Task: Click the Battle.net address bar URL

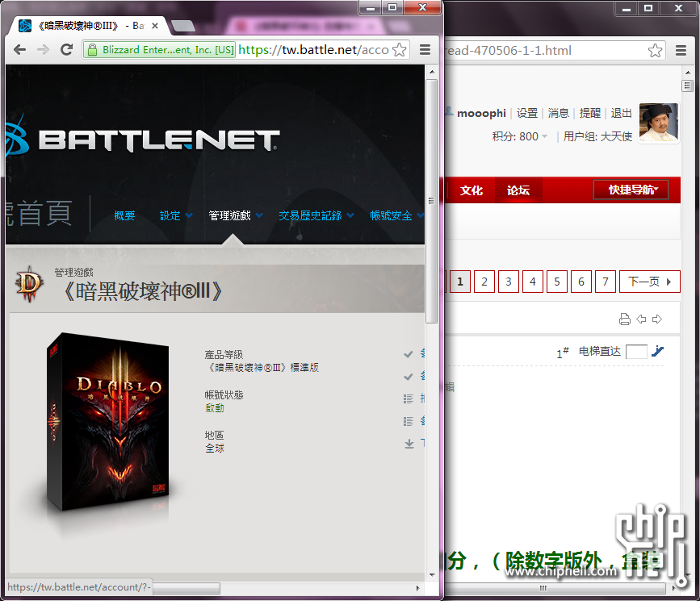Action: pos(313,49)
